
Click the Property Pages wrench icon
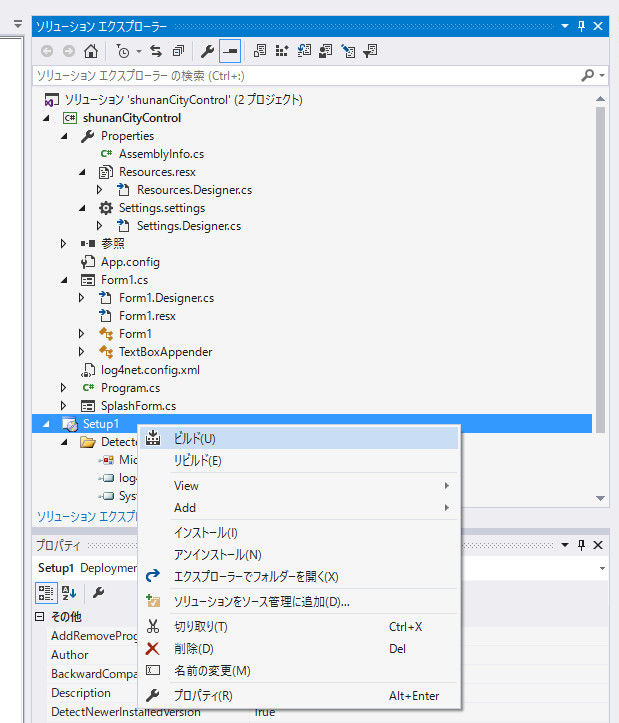(98, 593)
